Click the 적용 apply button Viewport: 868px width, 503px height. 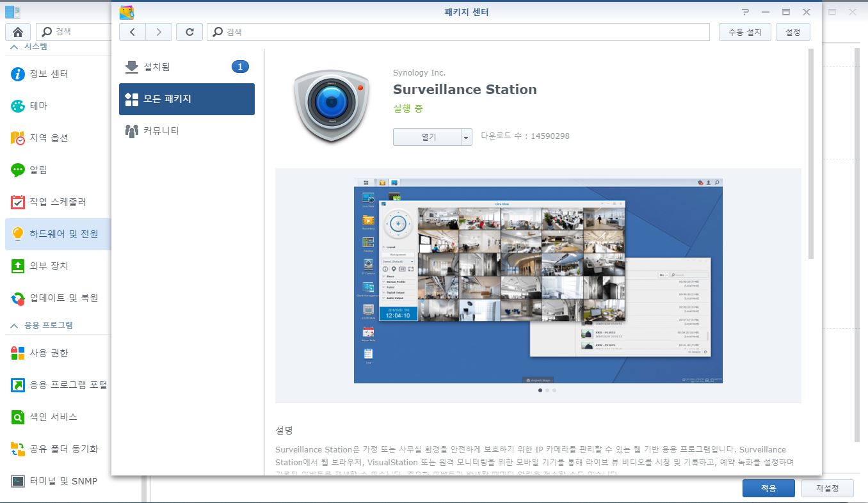(x=769, y=488)
